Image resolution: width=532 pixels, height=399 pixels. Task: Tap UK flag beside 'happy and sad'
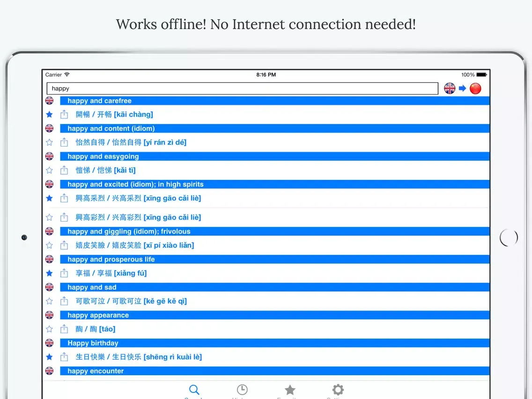tap(50, 288)
